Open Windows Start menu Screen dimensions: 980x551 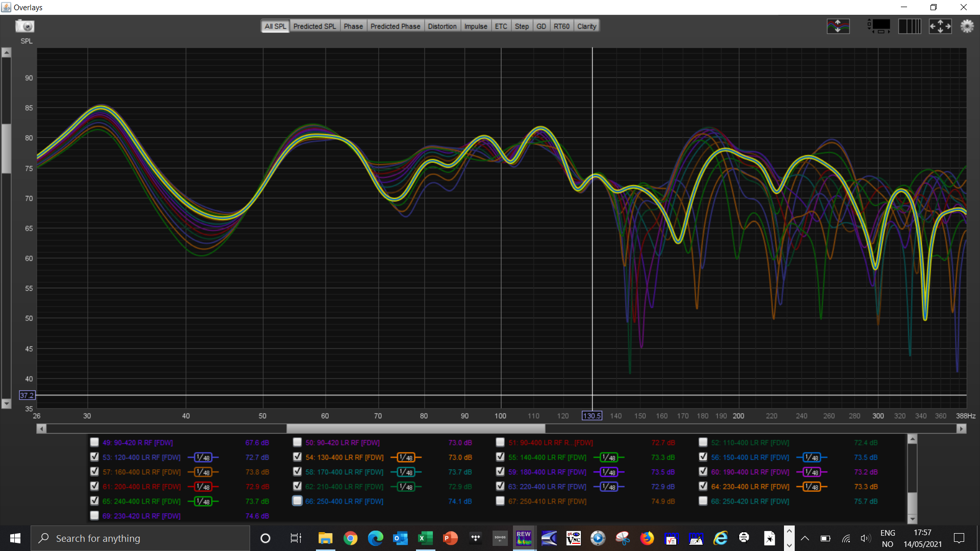[x=15, y=538]
